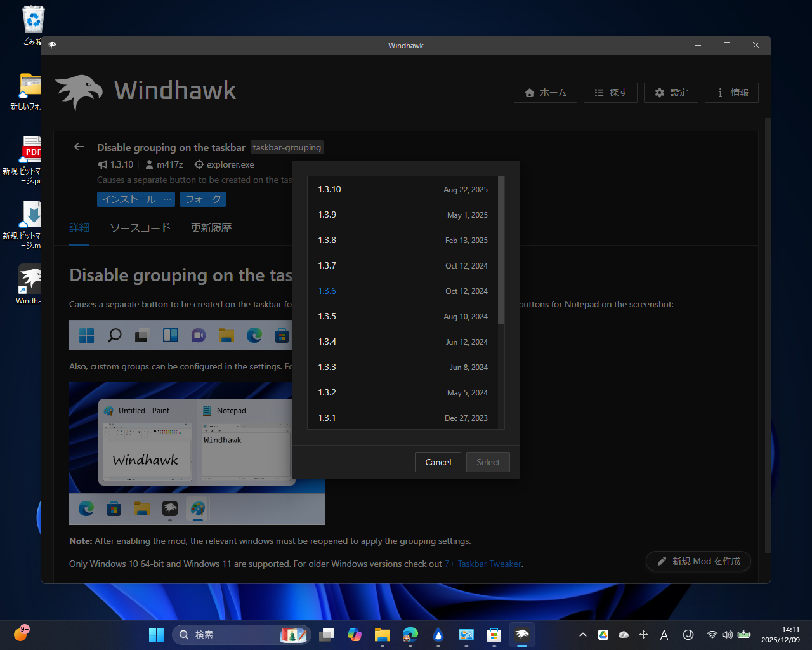This screenshot has height=650, width=812.
Task: Cancel the version selection dialog
Action: 438,462
